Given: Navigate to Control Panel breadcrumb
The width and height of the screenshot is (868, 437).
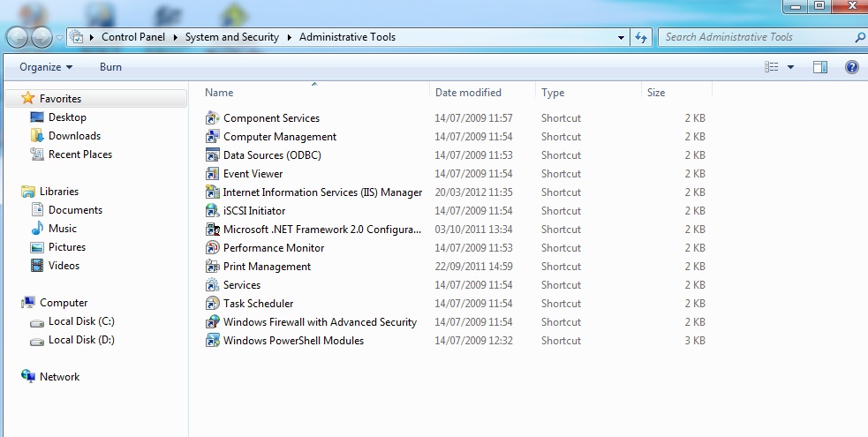Looking at the screenshot, I should click(133, 37).
